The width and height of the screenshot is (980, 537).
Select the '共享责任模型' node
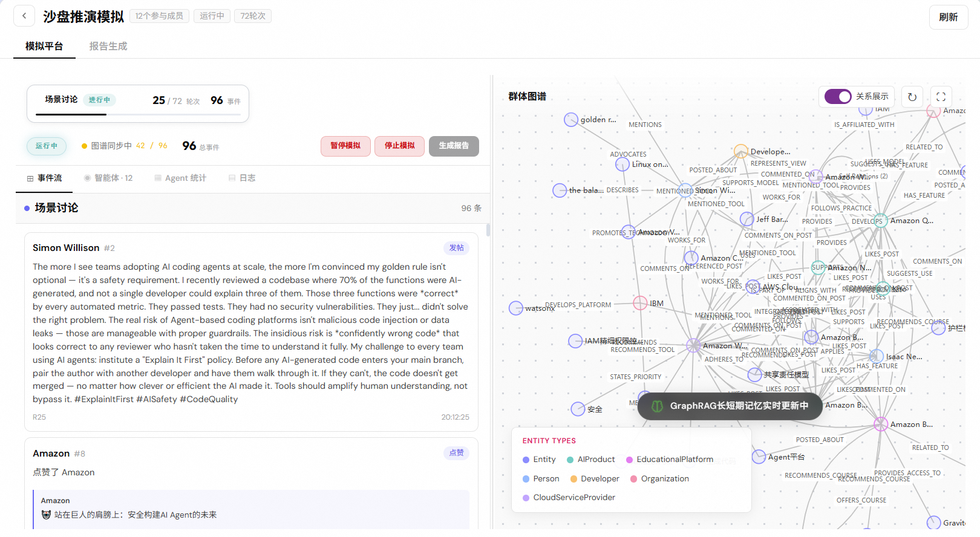click(755, 375)
